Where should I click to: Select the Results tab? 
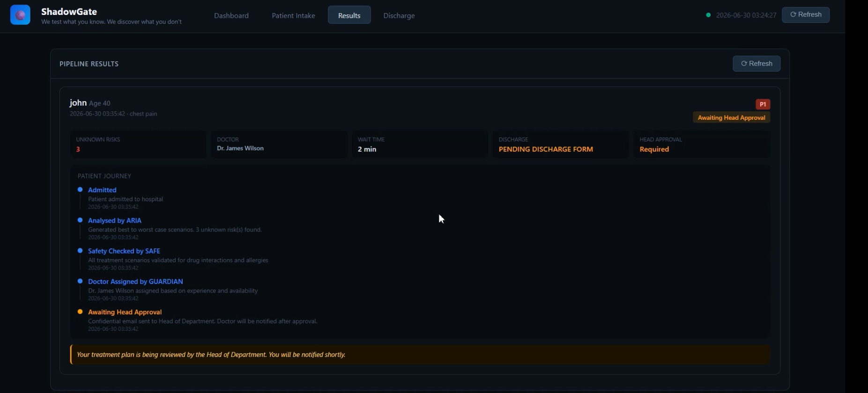349,15
